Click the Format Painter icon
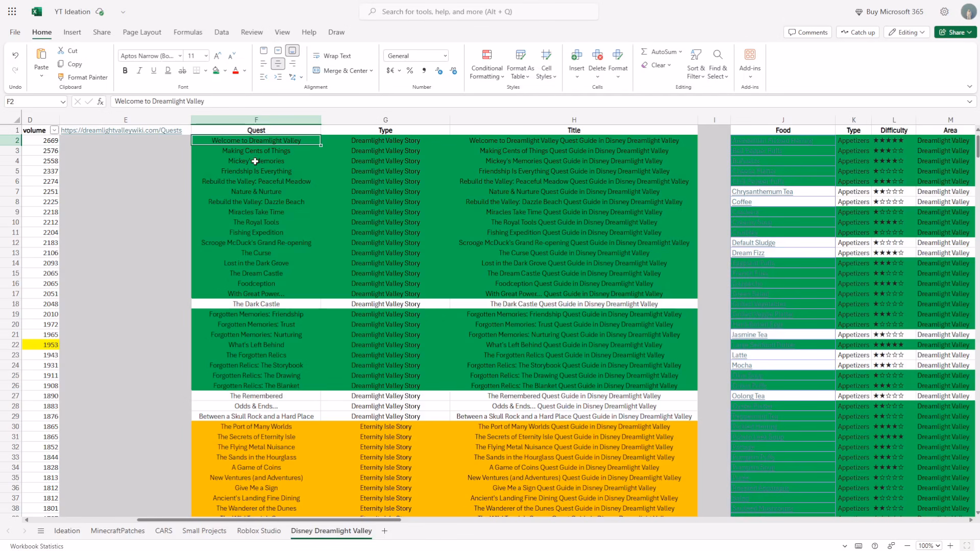This screenshot has width=980, height=551. tap(61, 77)
